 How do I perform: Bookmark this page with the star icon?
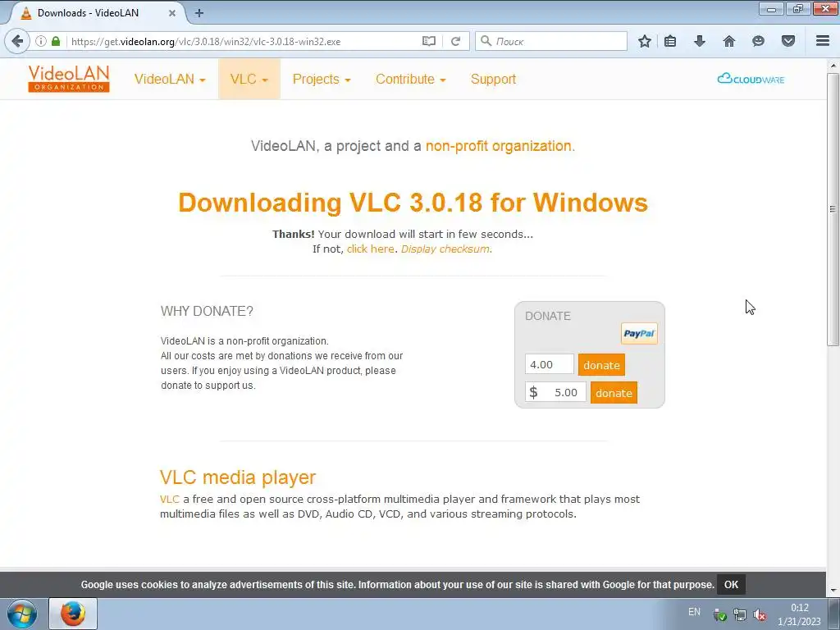645,41
